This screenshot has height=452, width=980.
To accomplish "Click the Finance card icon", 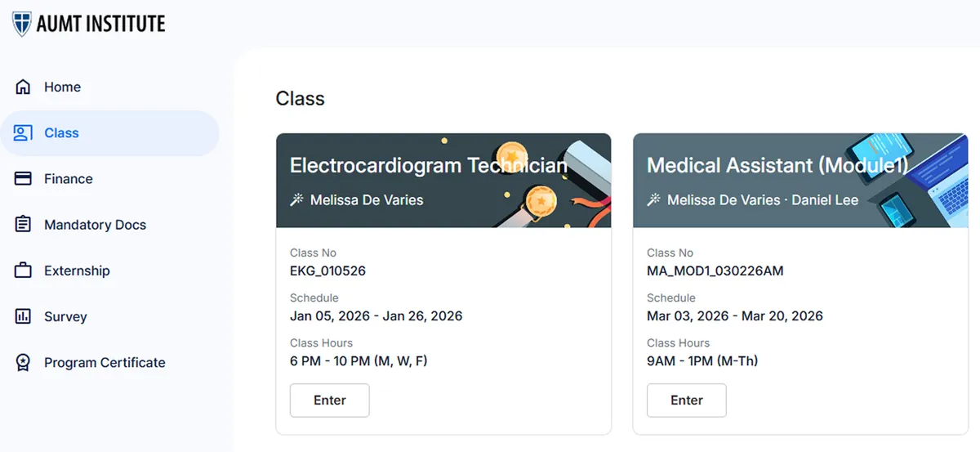I will coord(23,179).
